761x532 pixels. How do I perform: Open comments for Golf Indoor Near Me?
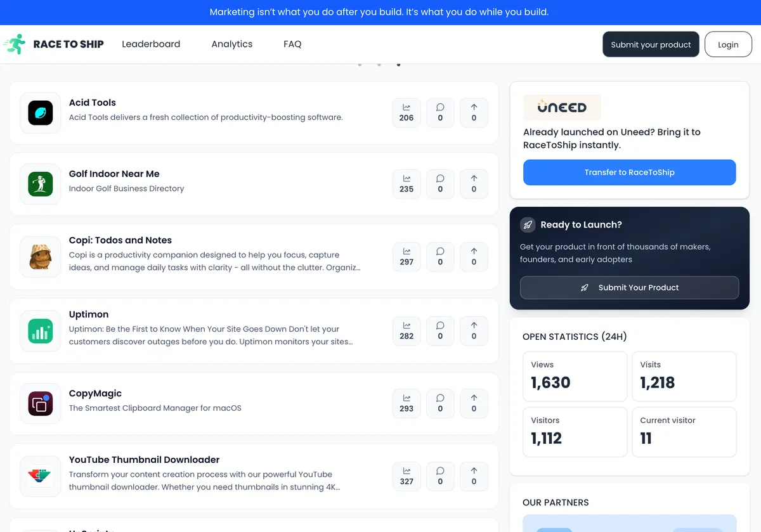pyautogui.click(x=440, y=184)
